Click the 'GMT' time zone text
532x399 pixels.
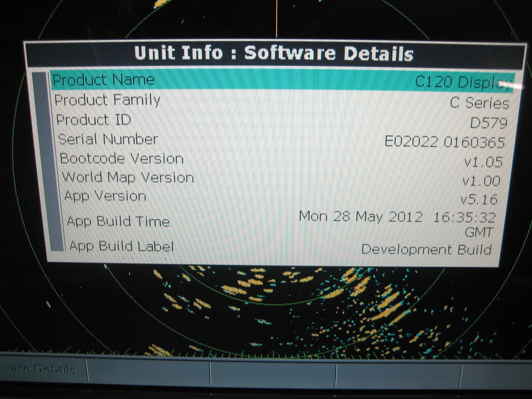point(479,232)
